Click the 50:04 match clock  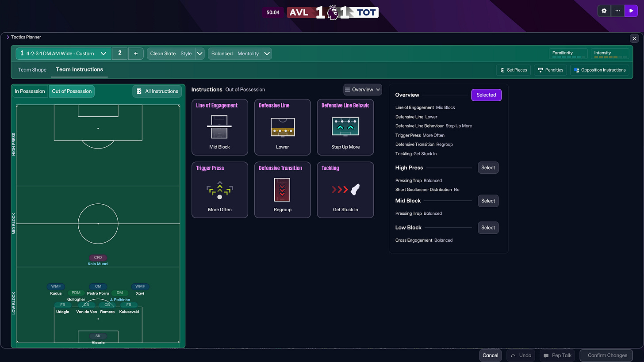pyautogui.click(x=273, y=12)
